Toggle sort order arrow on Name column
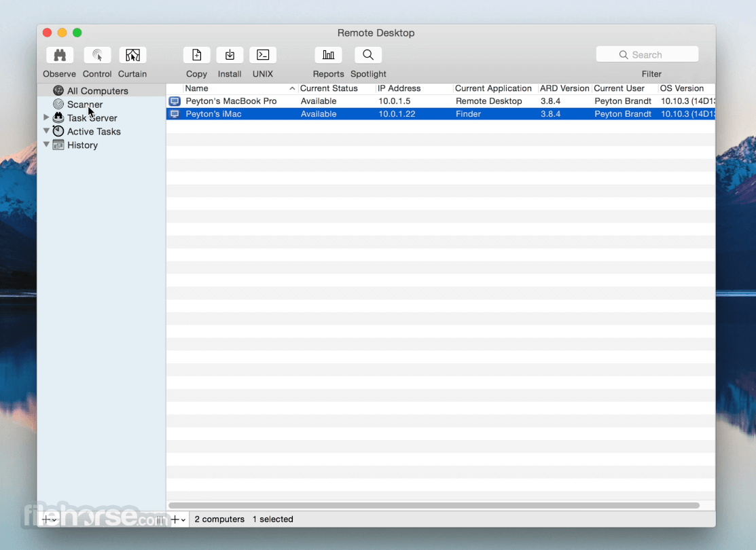This screenshot has width=756, height=550. 292,89
